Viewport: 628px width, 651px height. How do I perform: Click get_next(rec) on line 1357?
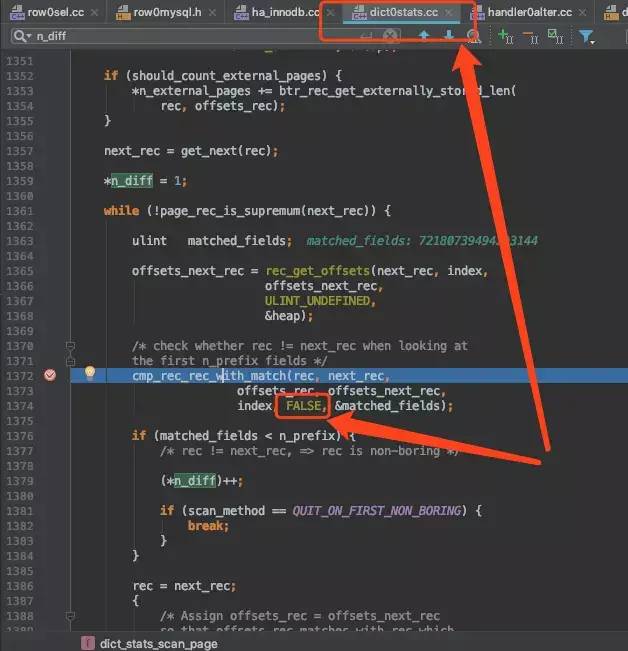click(x=226, y=151)
